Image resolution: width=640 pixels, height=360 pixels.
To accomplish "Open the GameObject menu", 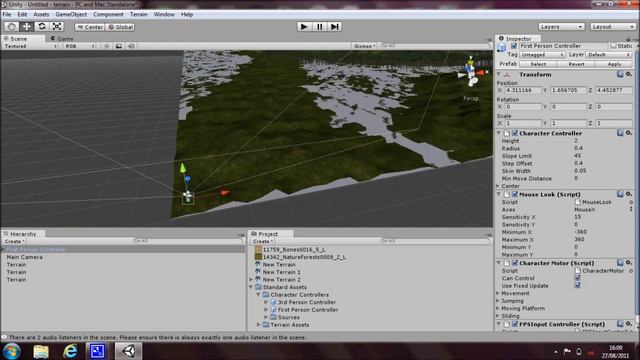I will tap(71, 14).
